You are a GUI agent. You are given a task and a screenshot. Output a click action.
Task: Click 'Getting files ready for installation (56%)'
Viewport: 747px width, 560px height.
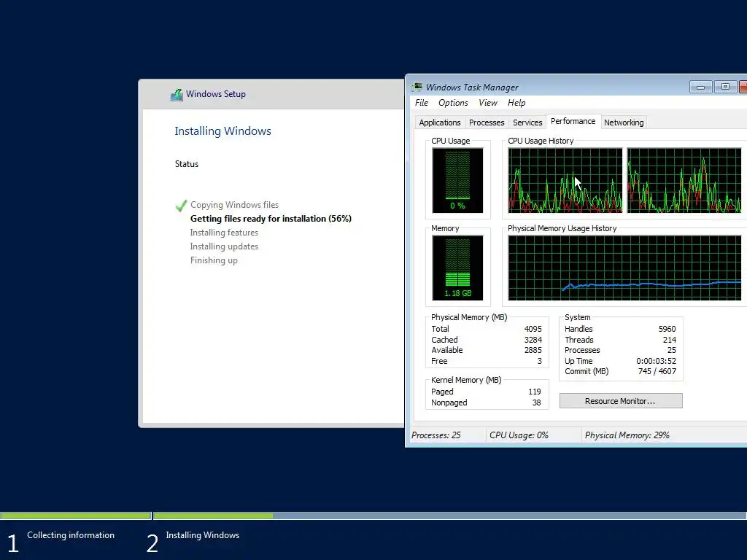click(x=271, y=219)
